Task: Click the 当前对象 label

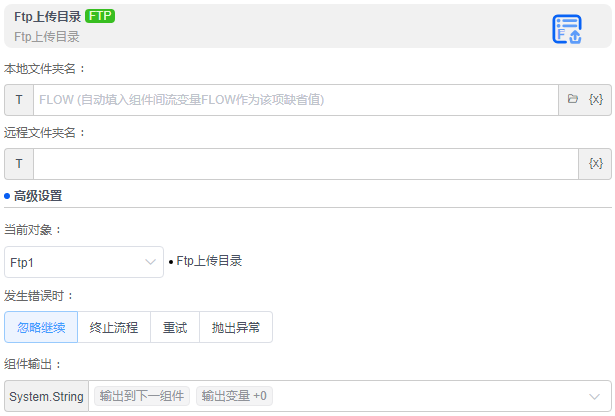Action: (33, 229)
